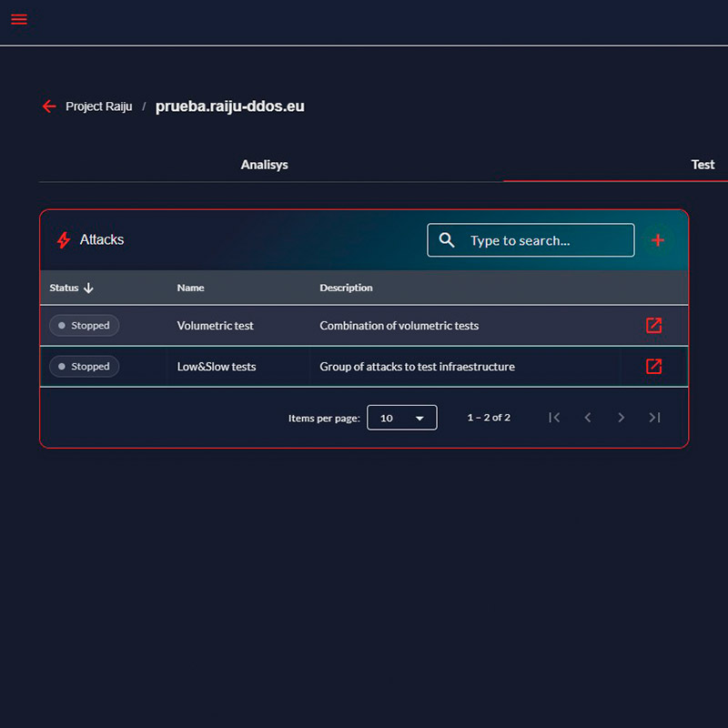
Task: Go to previous page
Action: (x=587, y=418)
